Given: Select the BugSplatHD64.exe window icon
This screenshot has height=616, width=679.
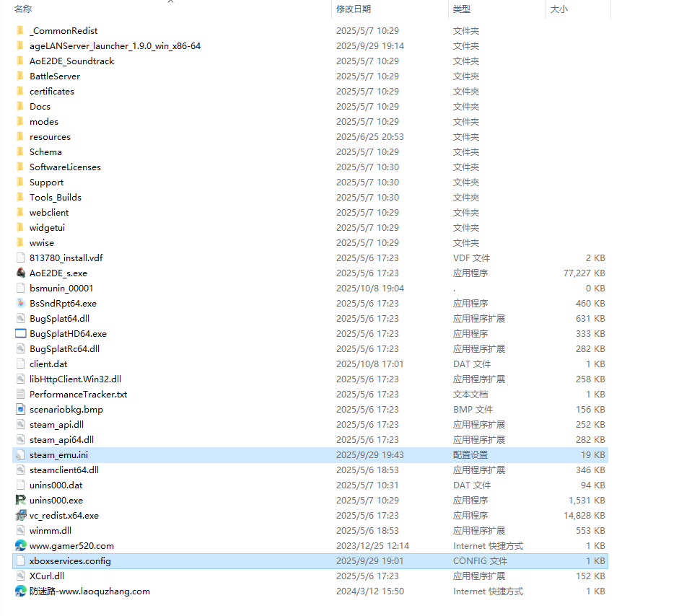Looking at the screenshot, I should [x=20, y=333].
